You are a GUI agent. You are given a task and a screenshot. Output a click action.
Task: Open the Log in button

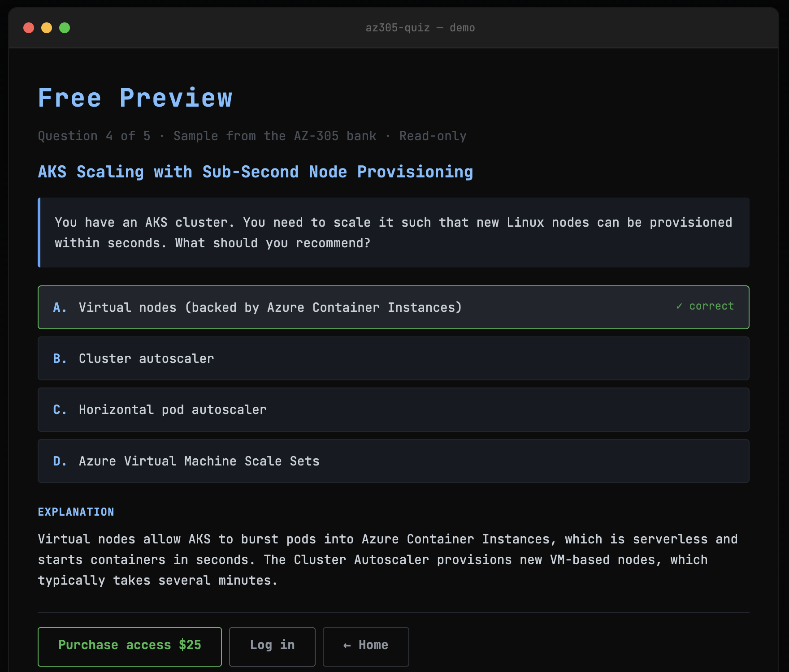coord(272,646)
